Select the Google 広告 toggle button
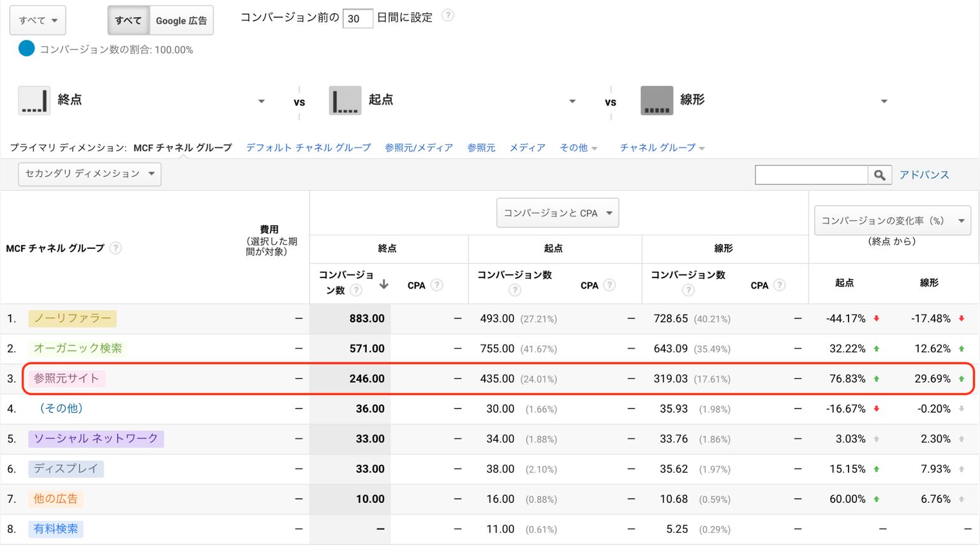The width and height of the screenshot is (980, 545). point(181,20)
